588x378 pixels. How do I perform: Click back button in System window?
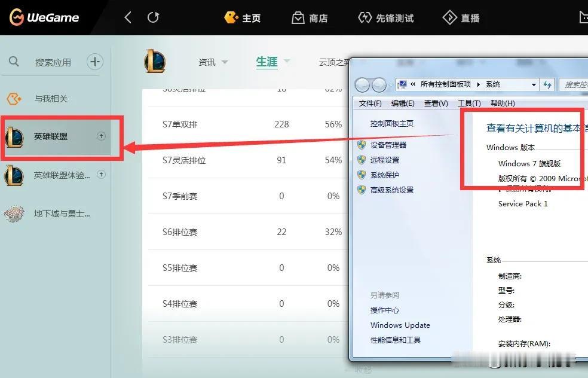coord(362,85)
